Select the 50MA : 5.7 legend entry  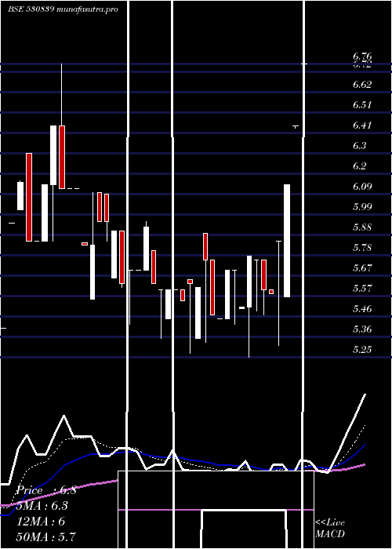(45, 536)
